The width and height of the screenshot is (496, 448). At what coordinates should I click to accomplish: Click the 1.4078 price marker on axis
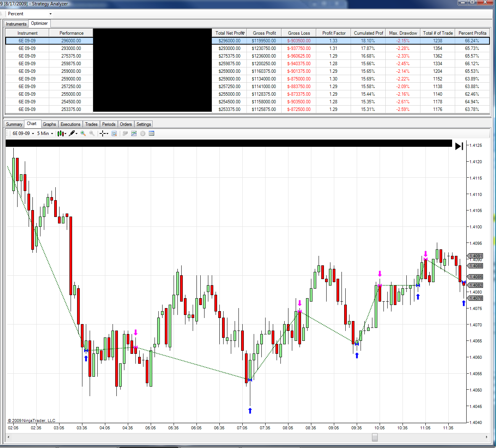(x=475, y=298)
